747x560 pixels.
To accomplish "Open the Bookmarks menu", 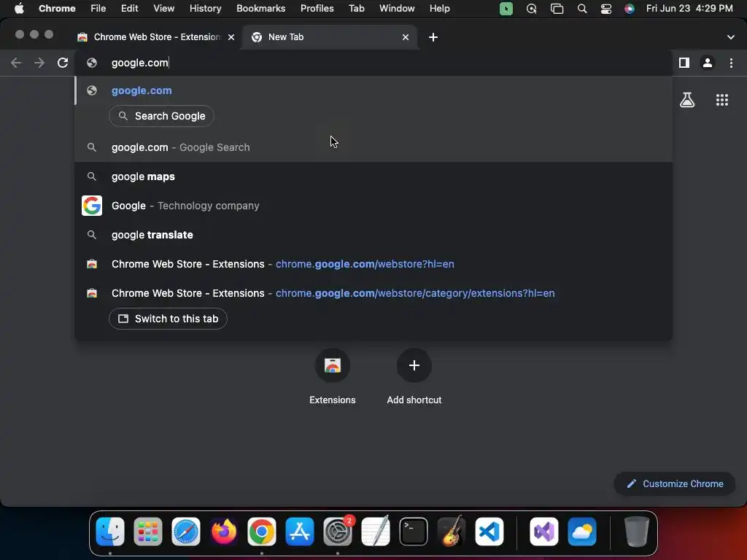I will click(x=260, y=9).
